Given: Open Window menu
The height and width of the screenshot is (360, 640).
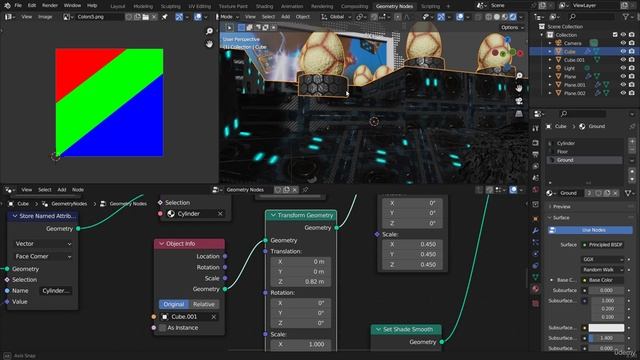Looking at the screenshot, I should (72, 6).
